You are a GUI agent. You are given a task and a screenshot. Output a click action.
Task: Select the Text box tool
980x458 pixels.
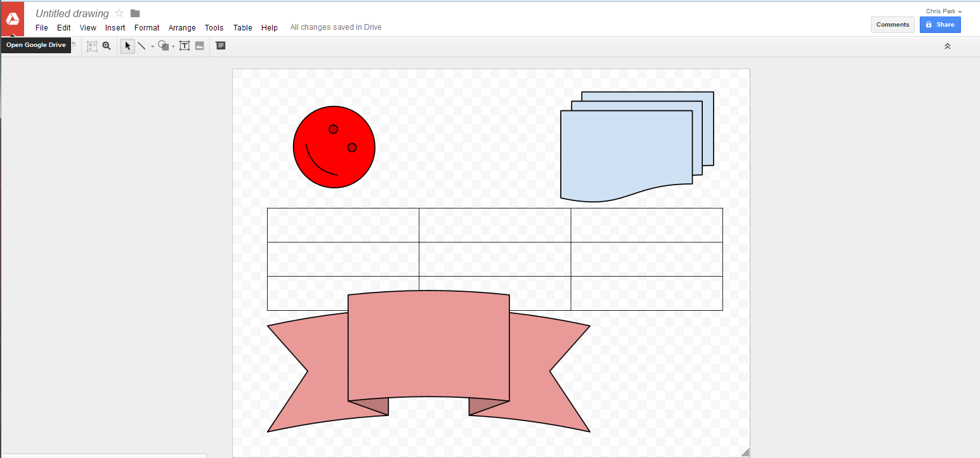point(185,45)
